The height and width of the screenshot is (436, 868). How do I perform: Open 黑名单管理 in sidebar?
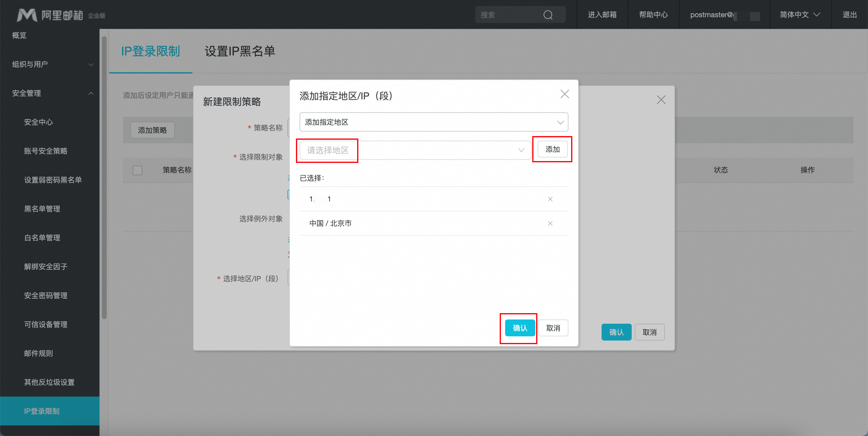[x=42, y=209]
